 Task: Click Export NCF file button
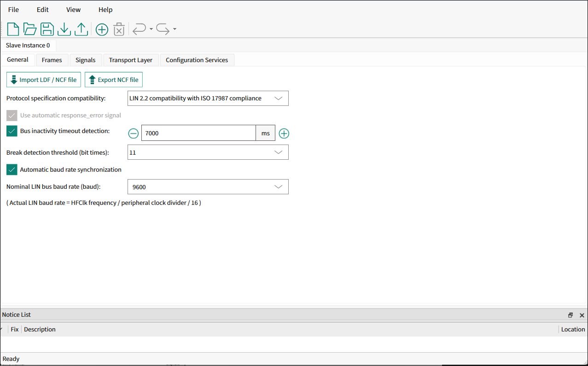pyautogui.click(x=114, y=80)
